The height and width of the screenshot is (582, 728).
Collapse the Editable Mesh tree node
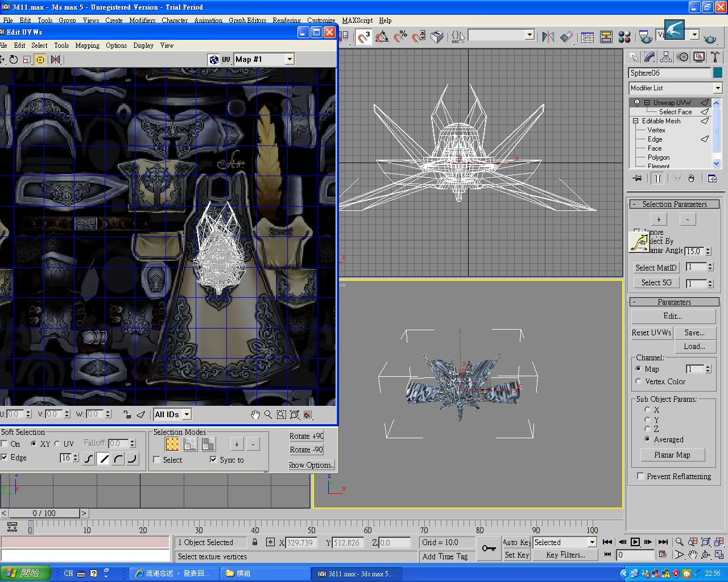tap(635, 121)
